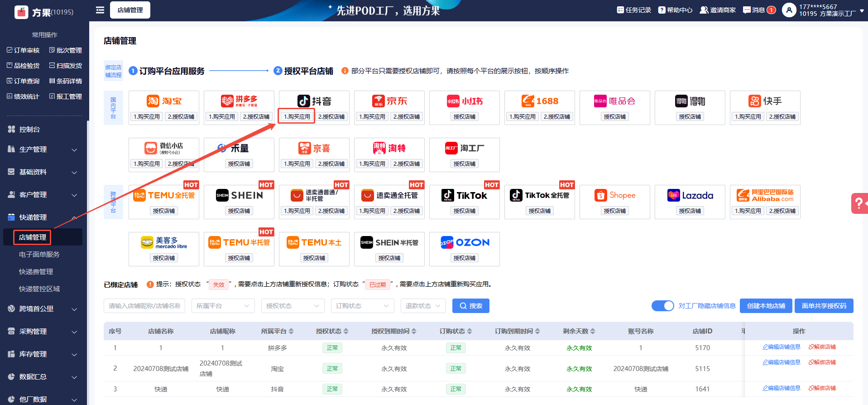Click 创建本地店铺 button
The width and height of the screenshot is (868, 405).
coord(766,306)
